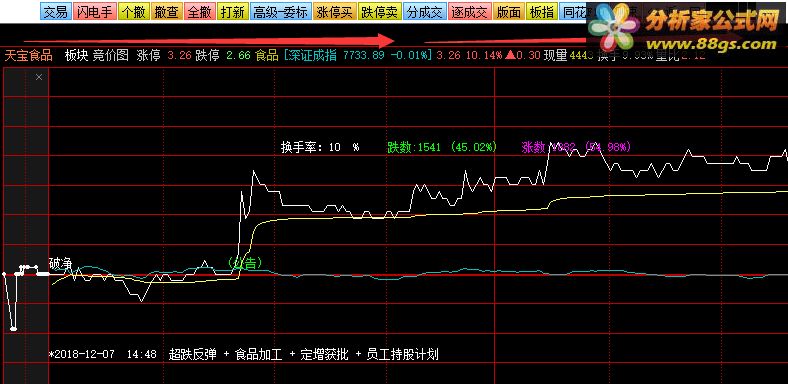
Task: Close the left panel with the X icon
Action: pyautogui.click(x=39, y=77)
